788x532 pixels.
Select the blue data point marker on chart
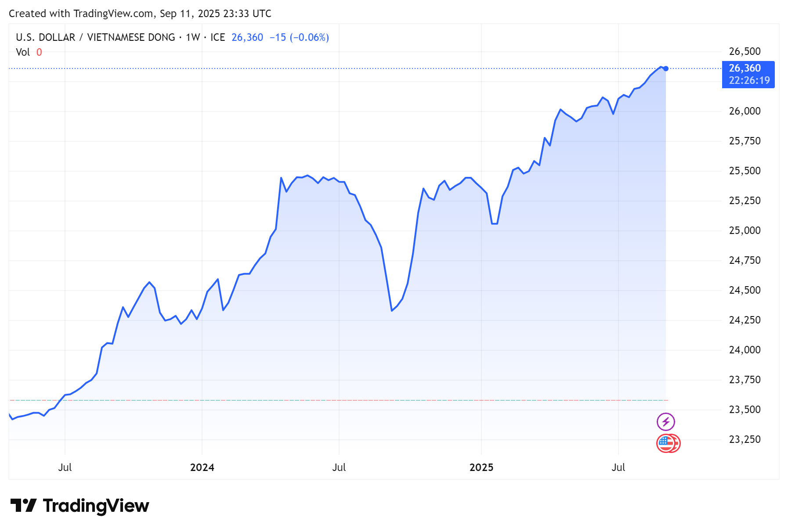pyautogui.click(x=665, y=68)
